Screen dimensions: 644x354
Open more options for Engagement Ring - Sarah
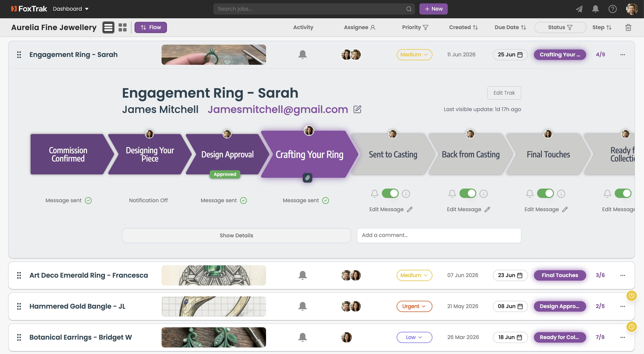623,55
